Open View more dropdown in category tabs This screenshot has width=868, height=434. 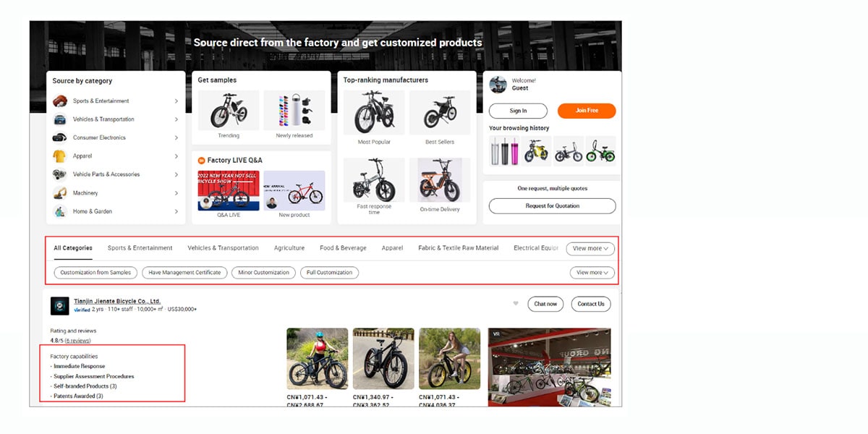[x=590, y=248]
